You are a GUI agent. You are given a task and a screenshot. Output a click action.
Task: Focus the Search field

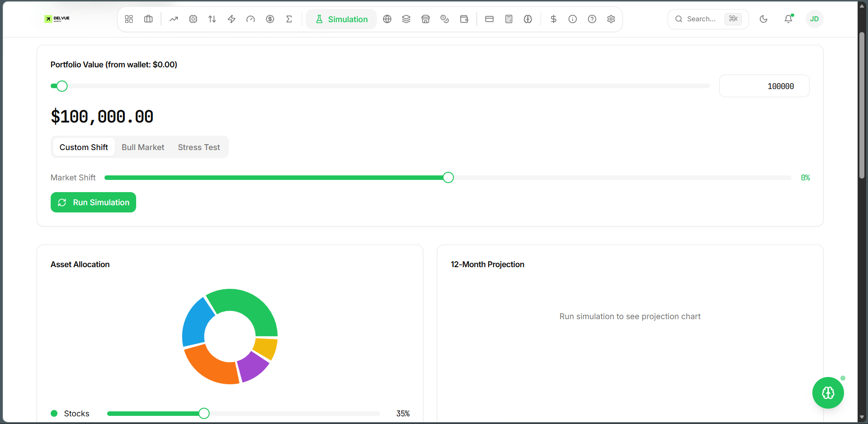(x=708, y=19)
